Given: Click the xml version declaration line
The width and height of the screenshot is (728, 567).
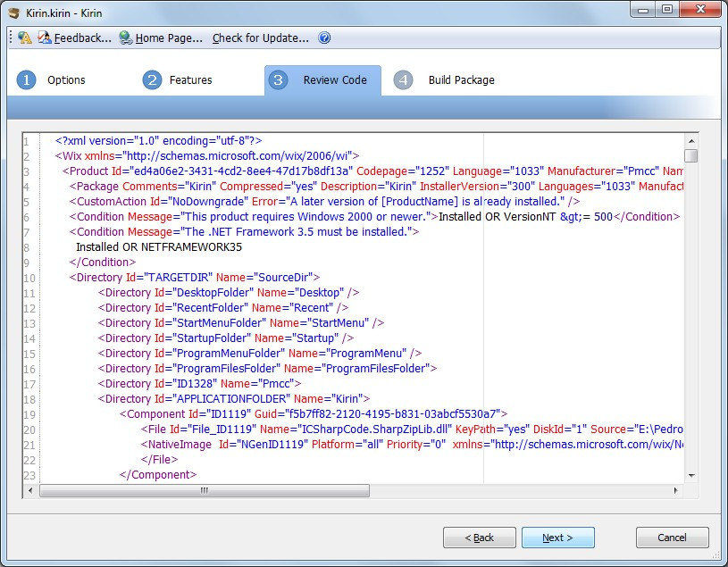Looking at the screenshot, I should pyautogui.click(x=159, y=140).
